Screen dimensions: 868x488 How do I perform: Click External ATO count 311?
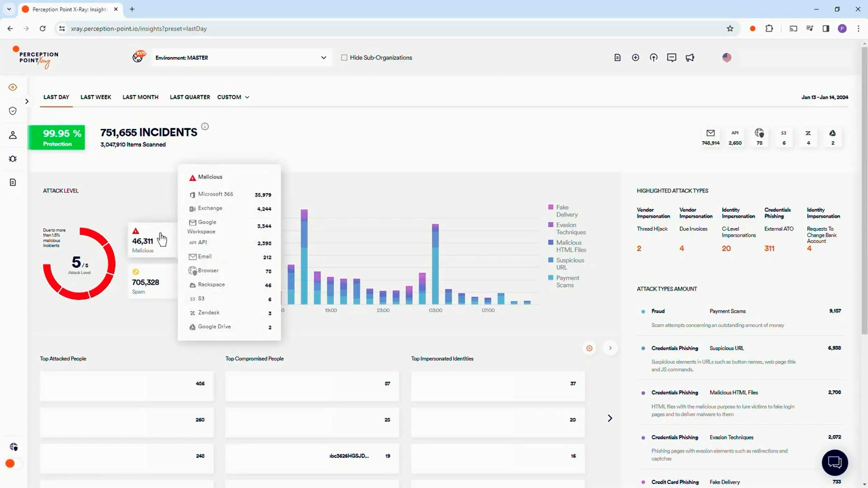[769, 249]
